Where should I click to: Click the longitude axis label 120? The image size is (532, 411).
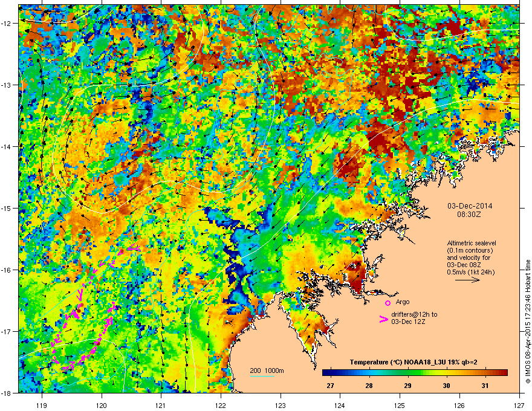(102, 405)
